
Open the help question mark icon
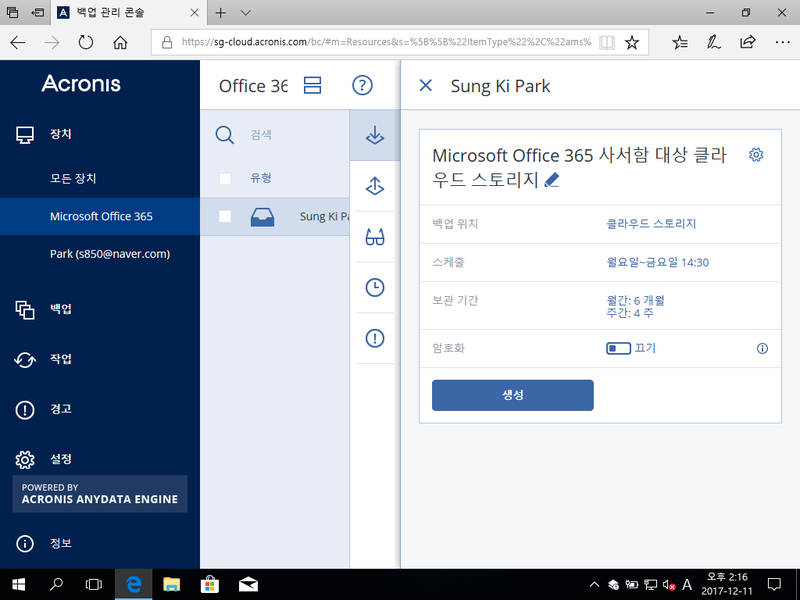click(362, 85)
